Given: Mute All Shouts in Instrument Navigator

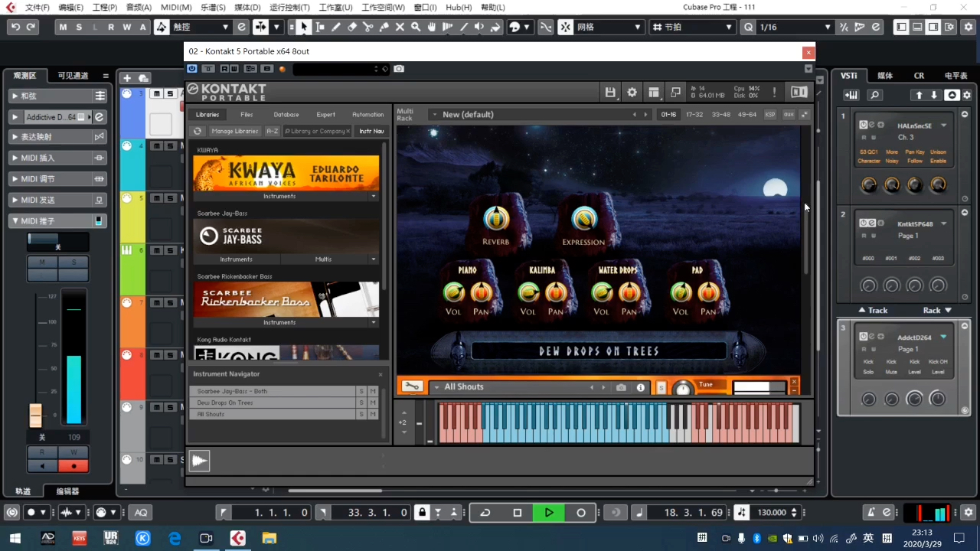Looking at the screenshot, I should click(373, 414).
